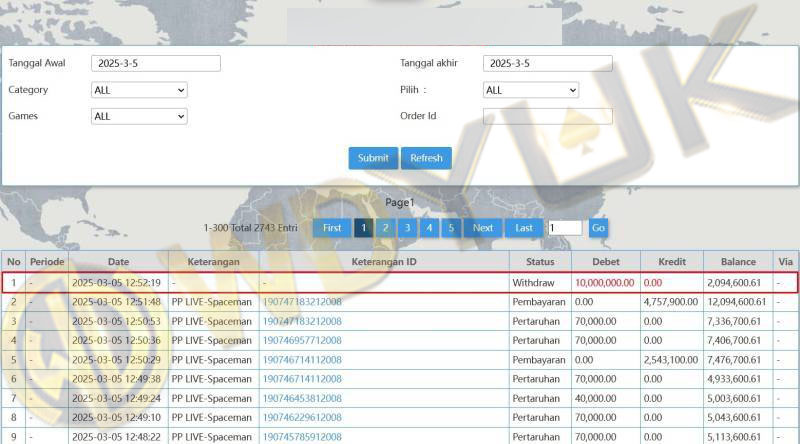Click the Submit button

[x=373, y=158]
